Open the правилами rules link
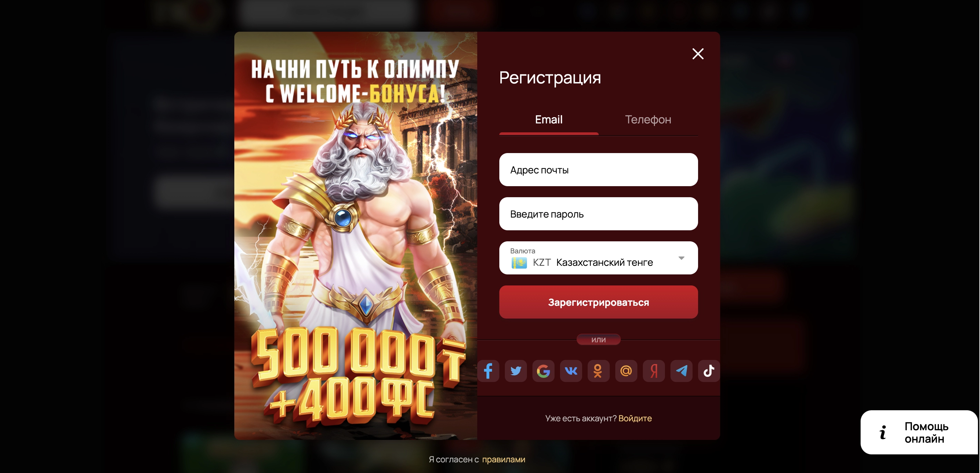 (x=503, y=459)
